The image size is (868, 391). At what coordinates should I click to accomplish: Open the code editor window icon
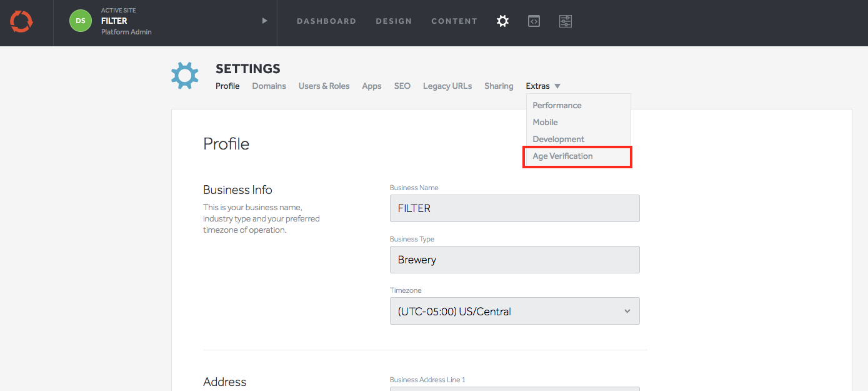(534, 21)
